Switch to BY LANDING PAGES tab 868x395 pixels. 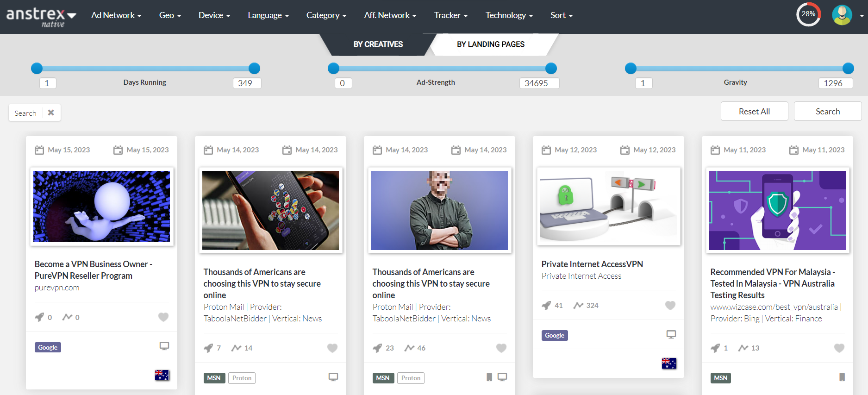[491, 44]
